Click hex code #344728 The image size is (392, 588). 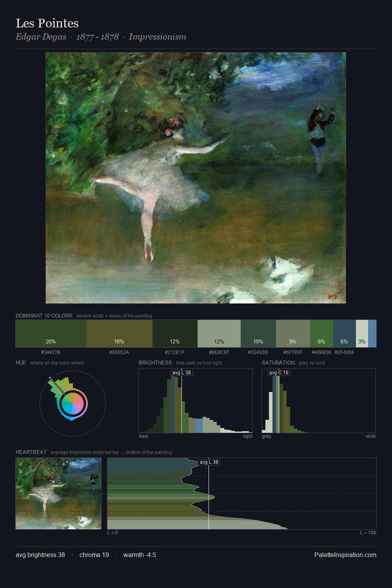(51, 352)
